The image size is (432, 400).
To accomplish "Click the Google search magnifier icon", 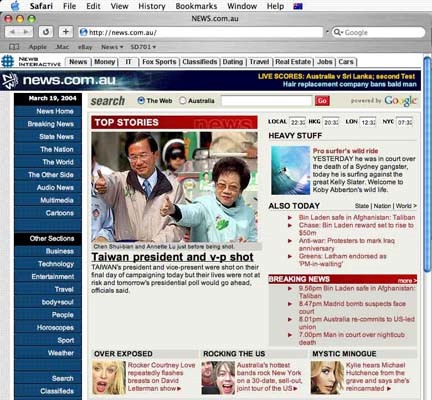I will (x=337, y=32).
